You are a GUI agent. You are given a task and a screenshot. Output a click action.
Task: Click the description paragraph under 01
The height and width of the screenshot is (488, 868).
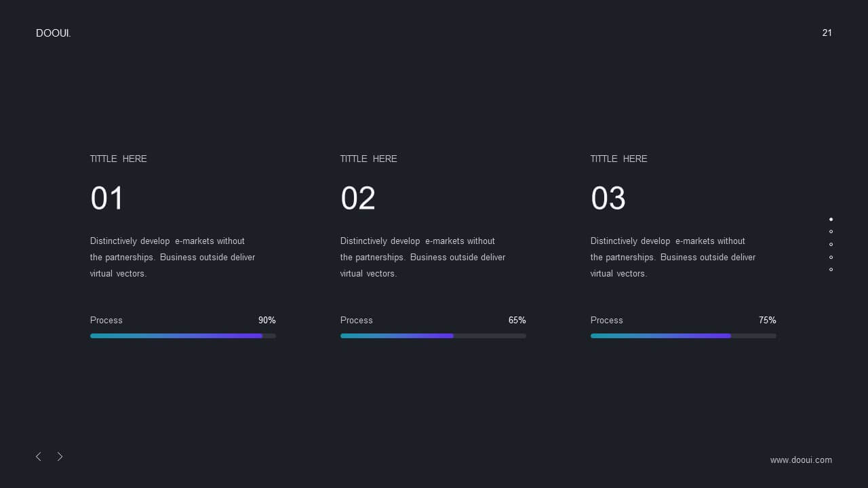[x=173, y=258]
